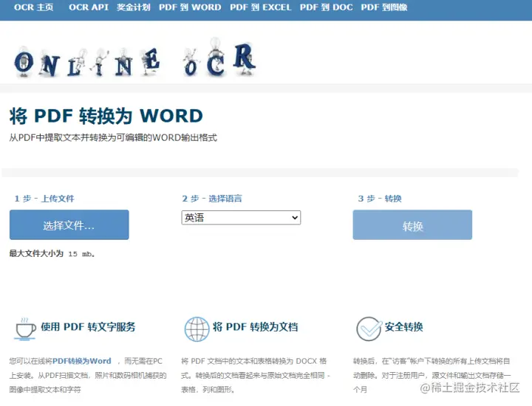Click the 最大文件大小为 15 mb text
The image size is (532, 406).
[x=52, y=253]
